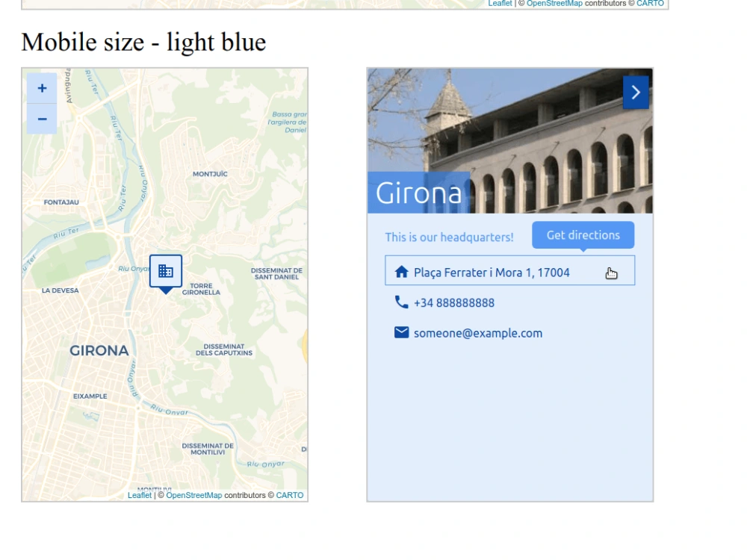Click 'Mobile size - light blue' heading
Image resolution: width=747 pixels, height=560 pixels.
[143, 43]
